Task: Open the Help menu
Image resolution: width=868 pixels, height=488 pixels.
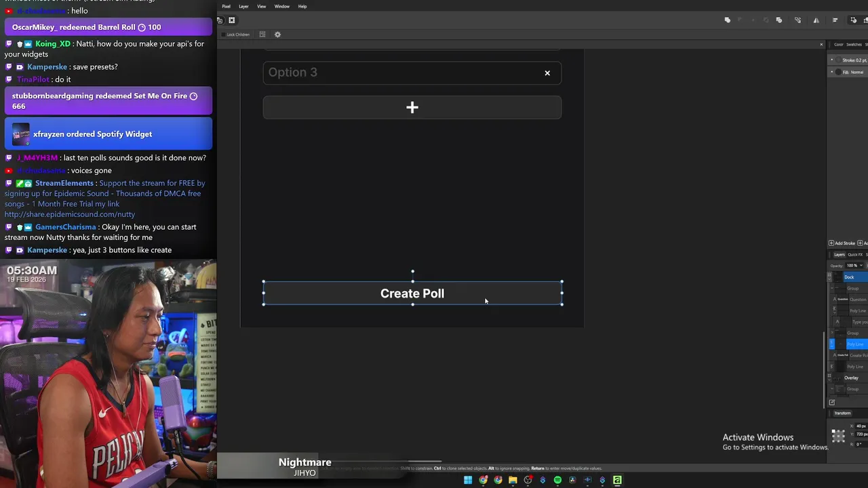Action: pos(302,6)
